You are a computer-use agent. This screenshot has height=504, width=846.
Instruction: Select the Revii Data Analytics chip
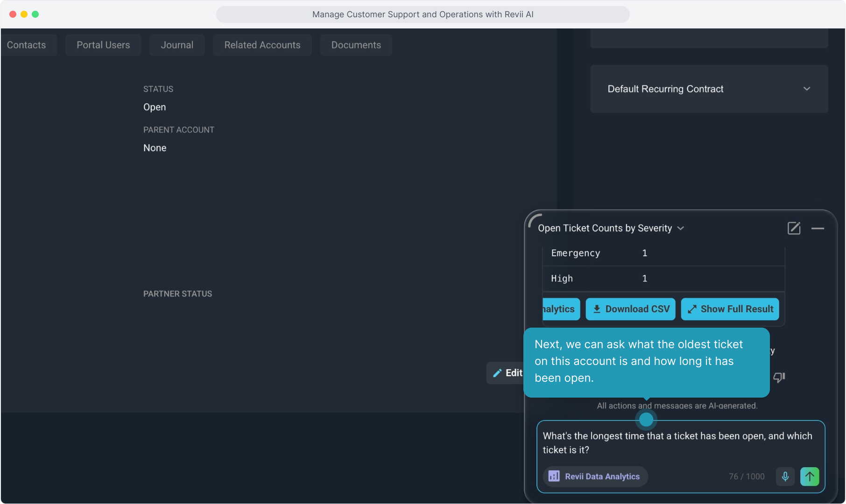click(595, 476)
